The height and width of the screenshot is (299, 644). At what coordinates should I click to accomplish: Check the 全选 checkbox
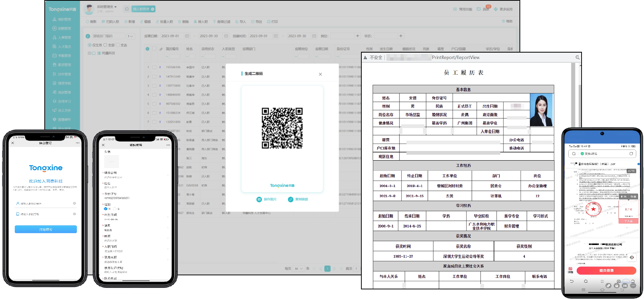click(118, 45)
